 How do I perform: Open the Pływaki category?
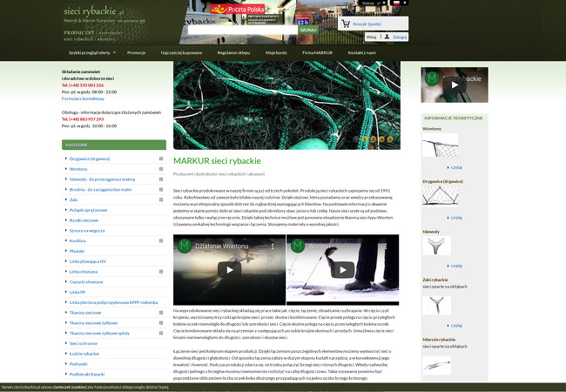click(x=77, y=251)
